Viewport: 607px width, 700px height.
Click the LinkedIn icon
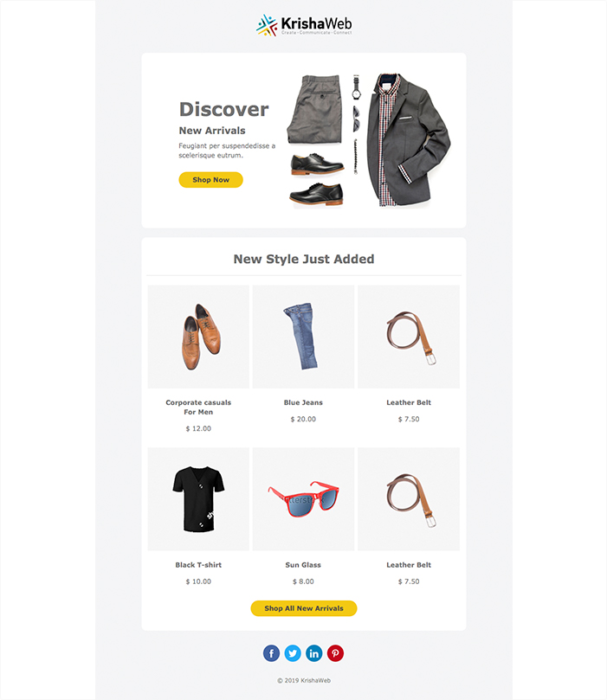(x=314, y=653)
